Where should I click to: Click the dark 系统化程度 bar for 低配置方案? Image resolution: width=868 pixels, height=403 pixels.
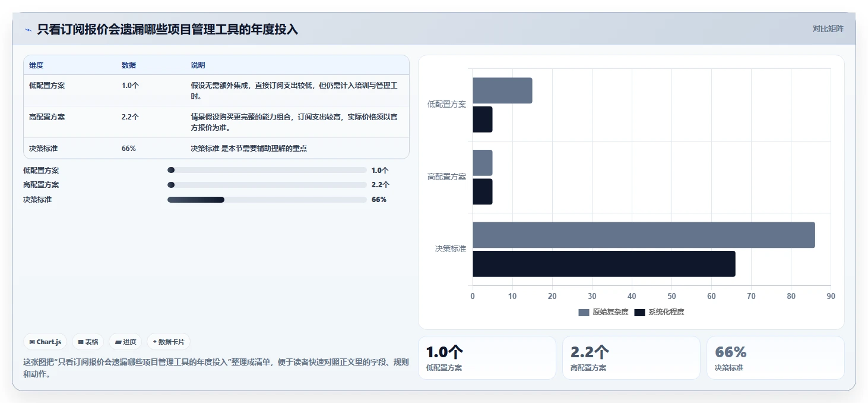(483, 119)
